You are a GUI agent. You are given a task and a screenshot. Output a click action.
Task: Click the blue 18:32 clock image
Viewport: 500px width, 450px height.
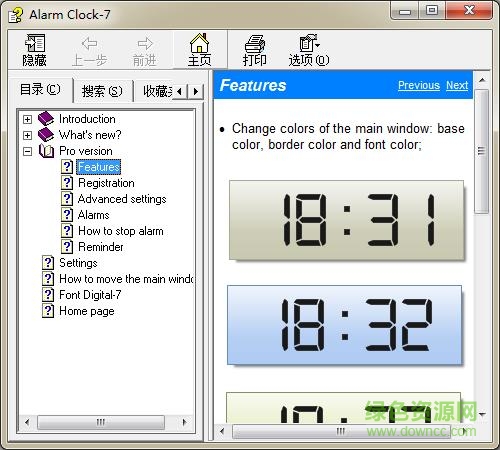[x=345, y=325]
